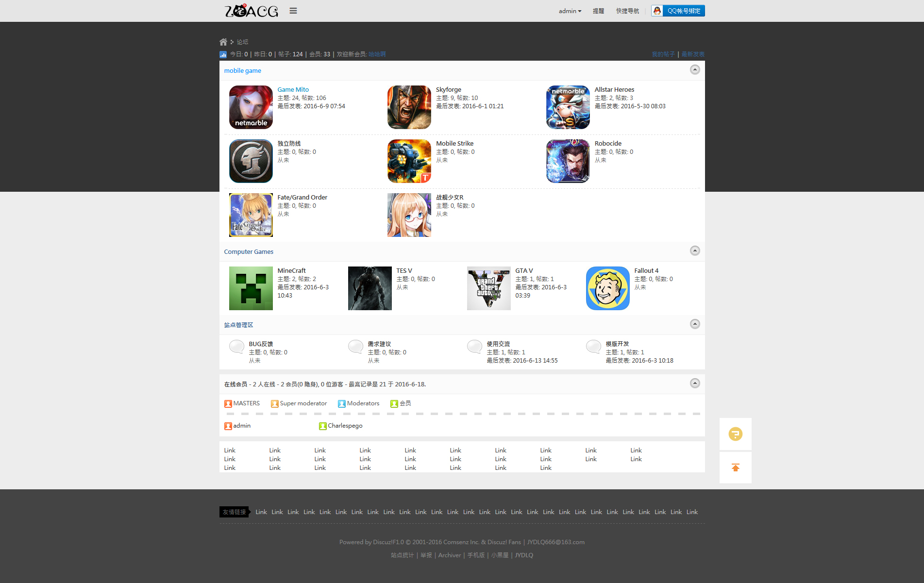Open the ZOACG site logo
The width and height of the screenshot is (924, 583).
coord(252,11)
